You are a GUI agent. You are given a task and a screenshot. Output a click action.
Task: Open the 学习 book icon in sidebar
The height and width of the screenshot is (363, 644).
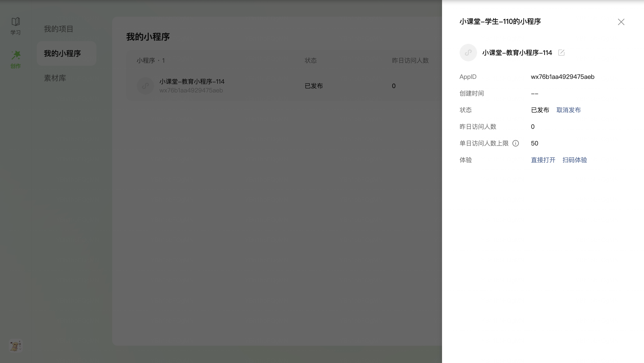[16, 22]
